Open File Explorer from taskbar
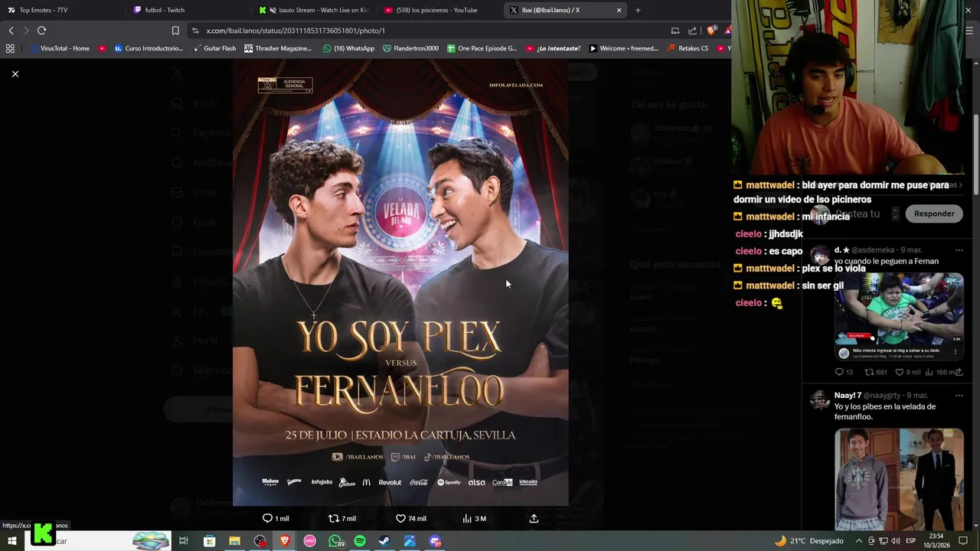 pyautogui.click(x=234, y=541)
